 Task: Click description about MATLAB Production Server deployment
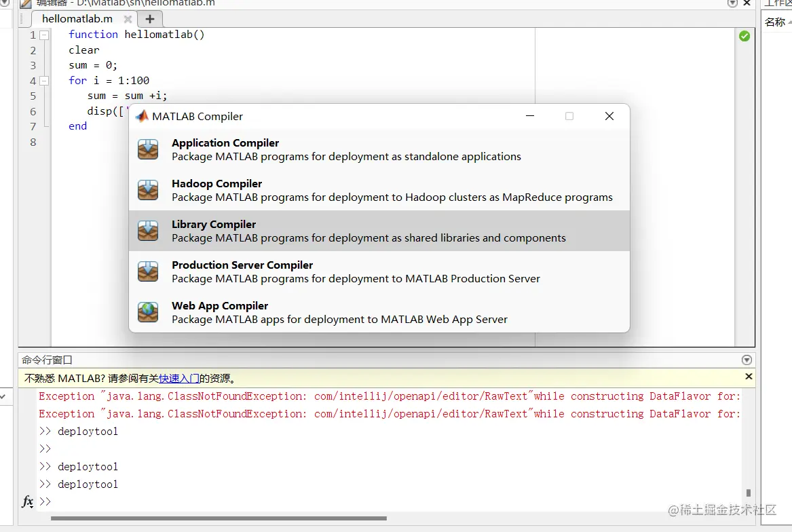(356, 278)
